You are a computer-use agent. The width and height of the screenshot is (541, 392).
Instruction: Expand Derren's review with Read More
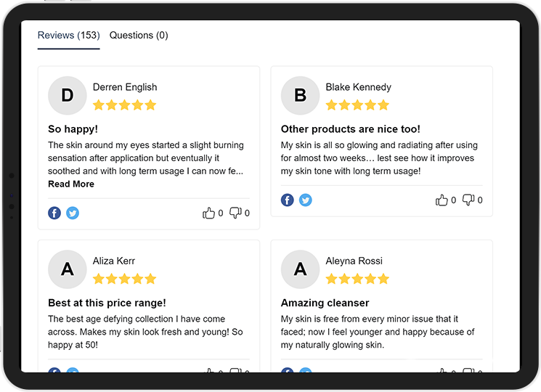click(x=71, y=184)
